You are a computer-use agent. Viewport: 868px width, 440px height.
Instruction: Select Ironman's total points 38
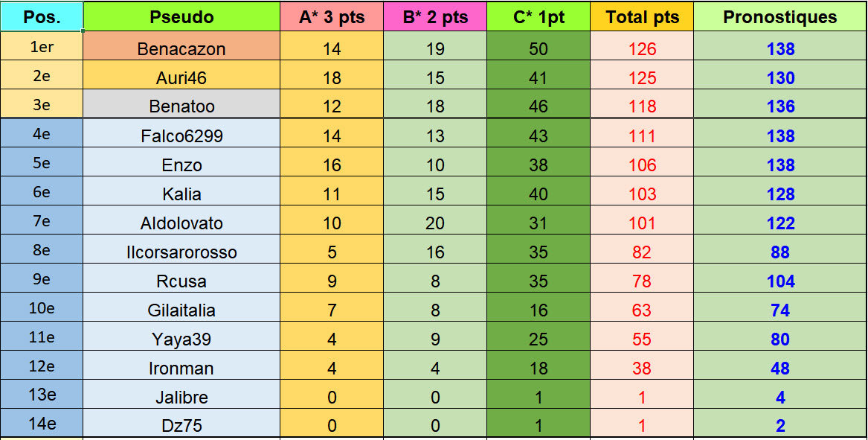tap(642, 369)
